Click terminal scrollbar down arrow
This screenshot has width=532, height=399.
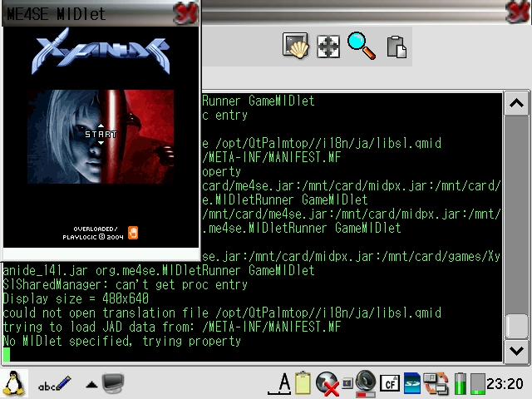point(515,351)
